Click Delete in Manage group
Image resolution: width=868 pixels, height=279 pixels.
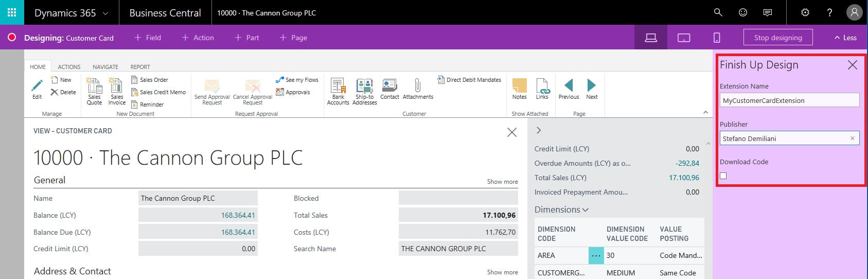[63, 92]
